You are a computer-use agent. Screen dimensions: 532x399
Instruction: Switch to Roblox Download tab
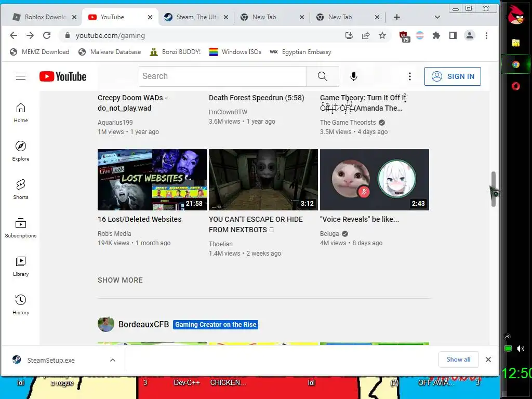point(45,17)
